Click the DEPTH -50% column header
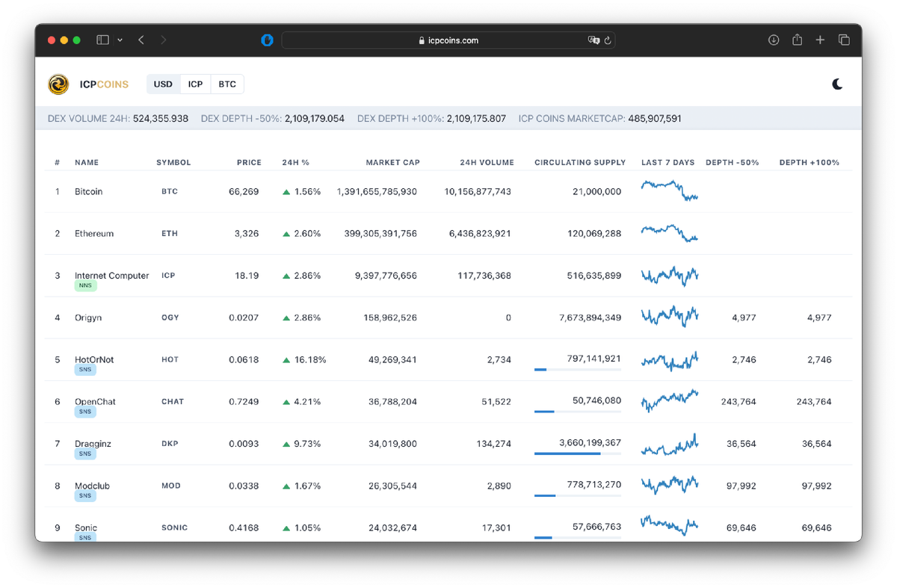This screenshot has height=588, width=897. pos(732,162)
